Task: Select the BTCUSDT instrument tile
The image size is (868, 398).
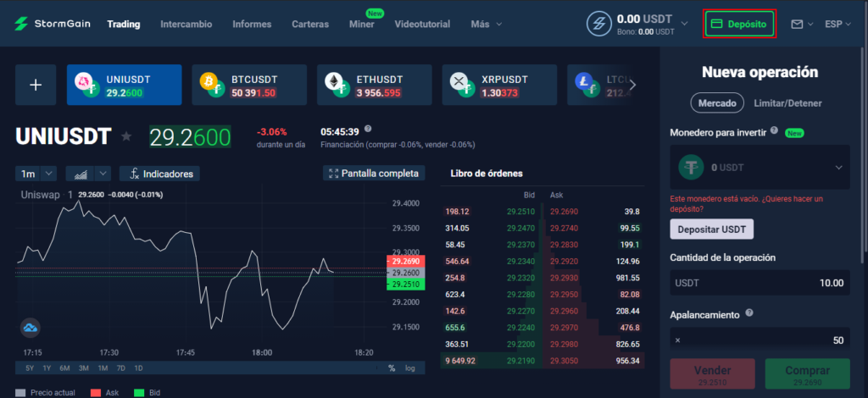Action: click(x=249, y=86)
